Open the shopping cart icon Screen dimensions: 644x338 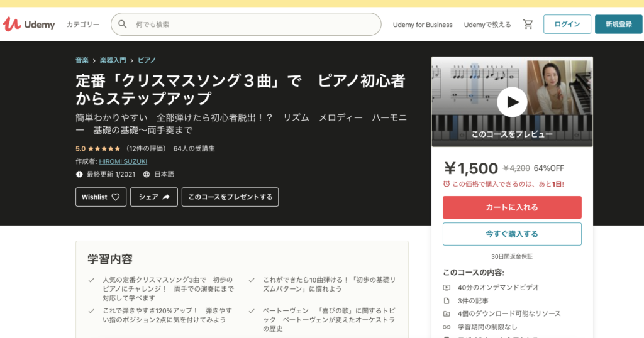[528, 25]
